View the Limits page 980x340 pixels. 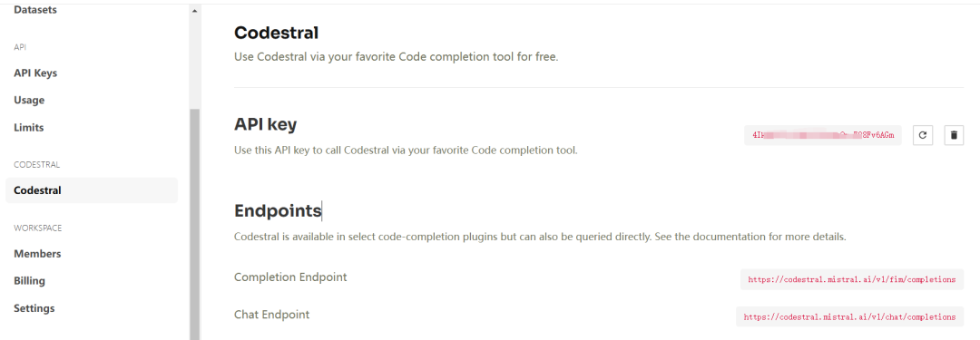(29, 128)
